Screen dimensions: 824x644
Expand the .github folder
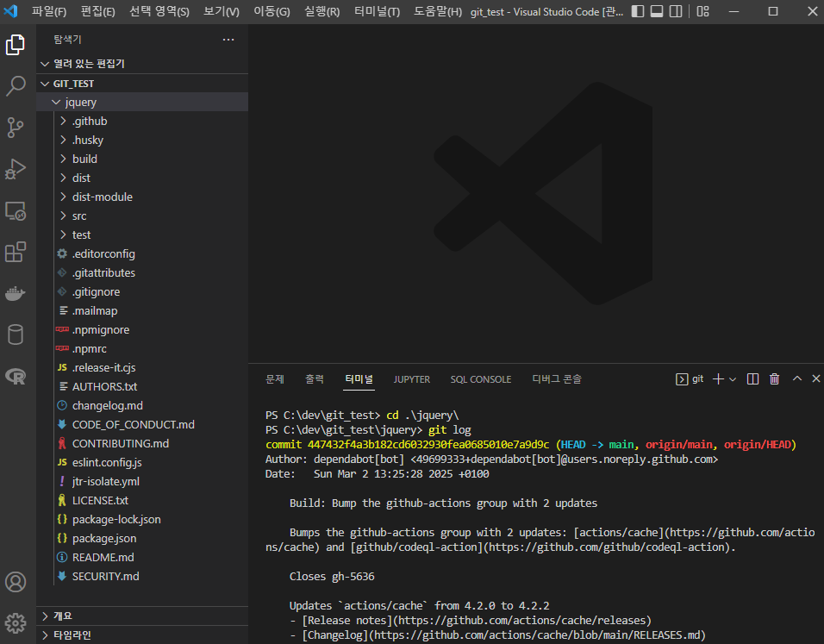(x=142, y=121)
